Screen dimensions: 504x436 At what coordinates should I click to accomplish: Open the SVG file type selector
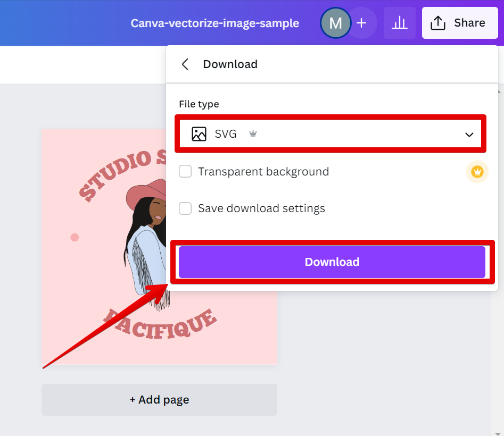[330, 134]
